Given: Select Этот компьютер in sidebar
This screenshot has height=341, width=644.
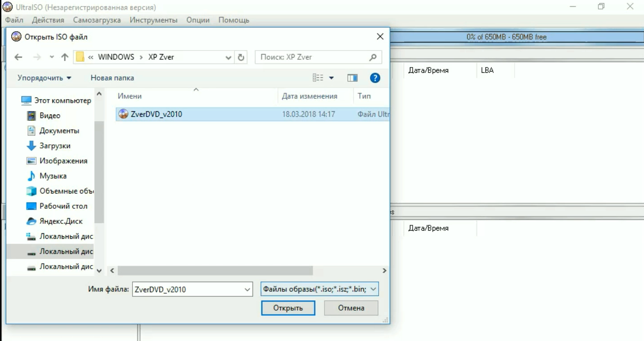Looking at the screenshot, I should coord(56,101).
